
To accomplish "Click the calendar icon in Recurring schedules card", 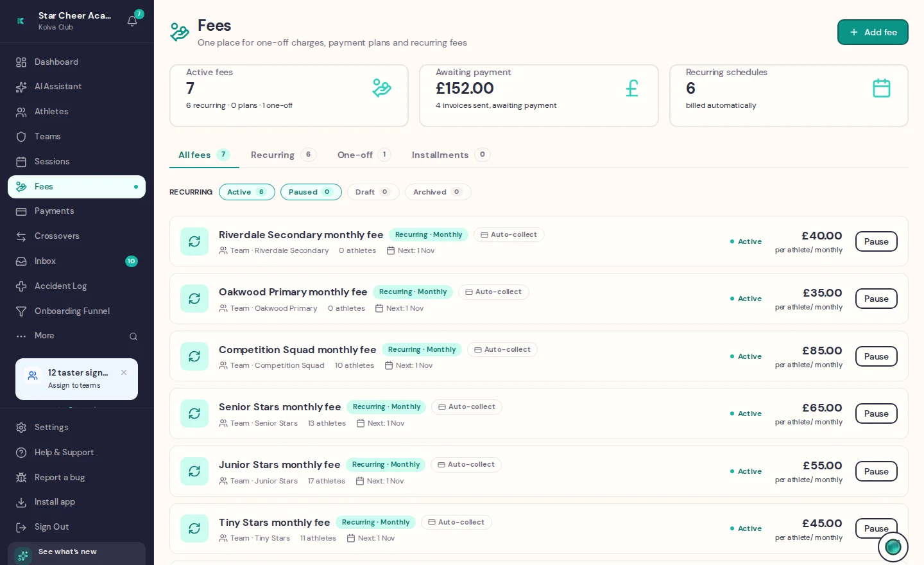I will (x=882, y=88).
